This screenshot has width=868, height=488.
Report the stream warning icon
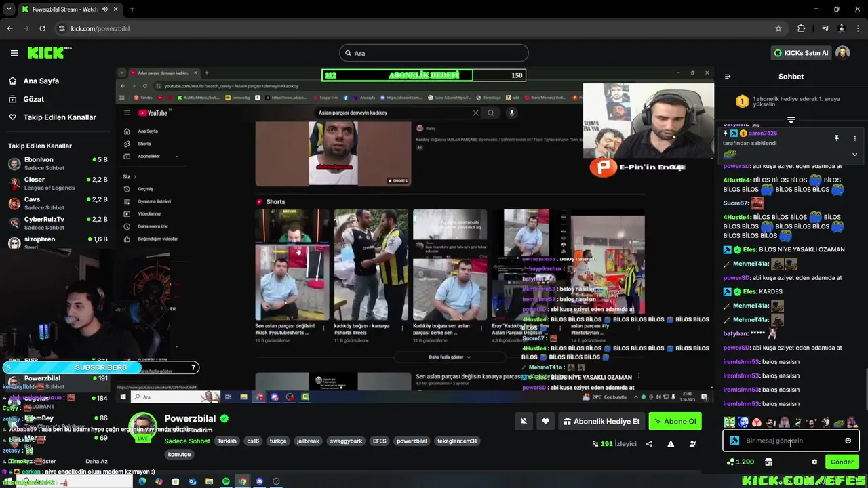(671, 444)
